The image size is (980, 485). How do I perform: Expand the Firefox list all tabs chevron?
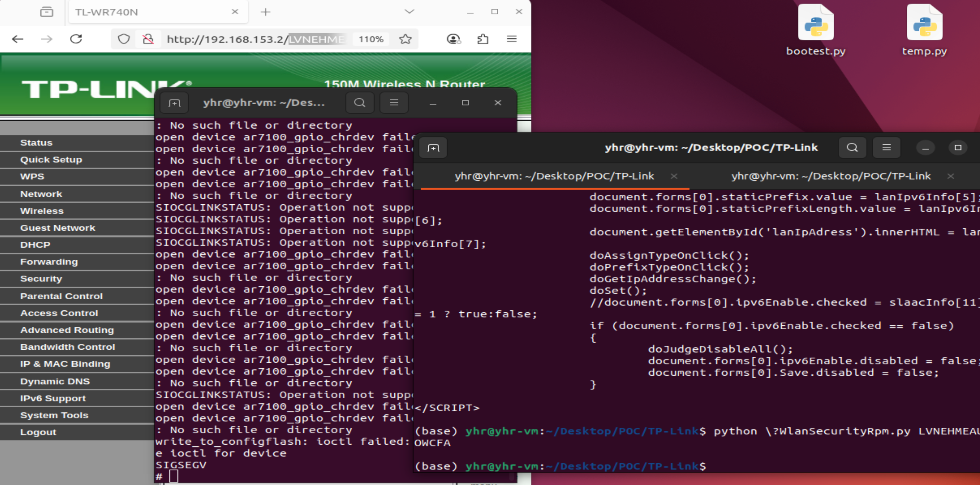(x=409, y=11)
